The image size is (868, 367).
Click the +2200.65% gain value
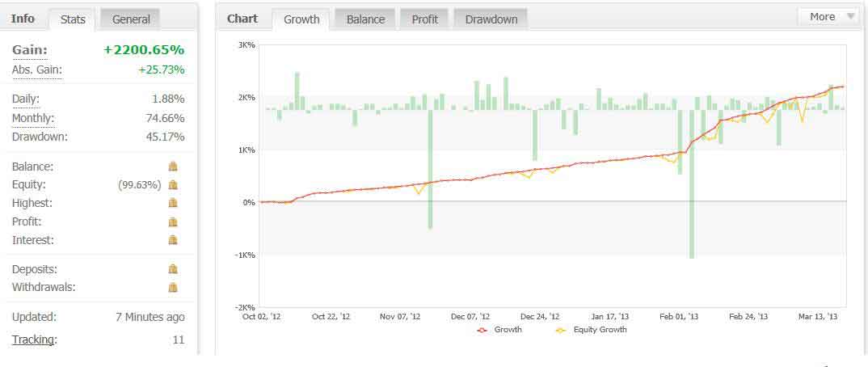pyautogui.click(x=144, y=50)
